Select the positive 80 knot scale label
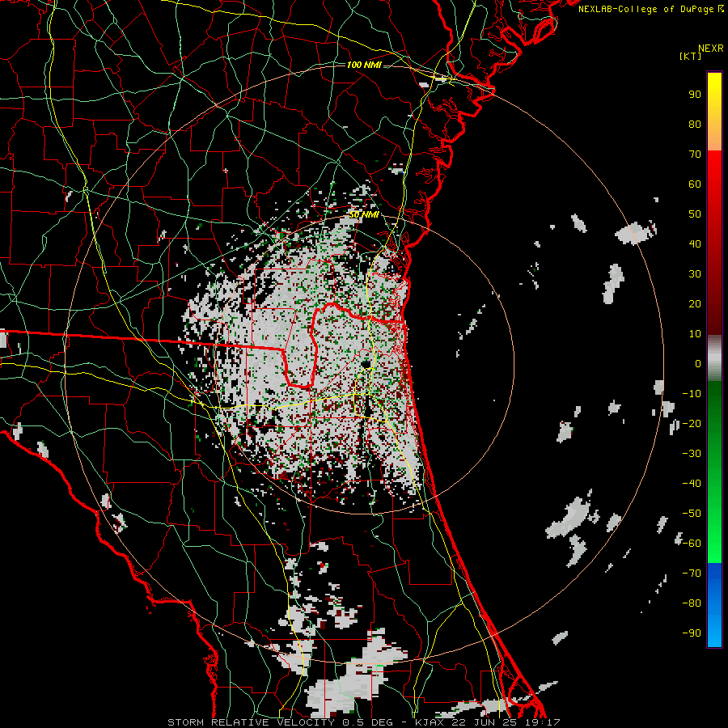The image size is (728, 728). 695,125
